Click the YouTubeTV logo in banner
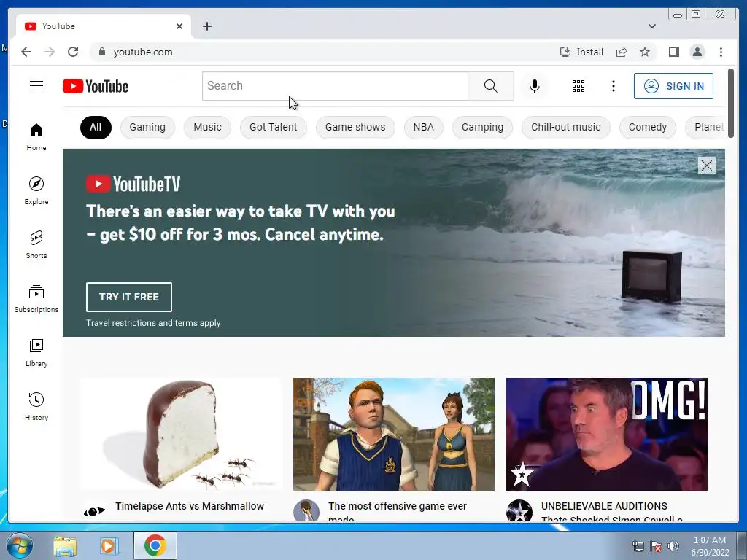The width and height of the screenshot is (747, 560). (133, 184)
